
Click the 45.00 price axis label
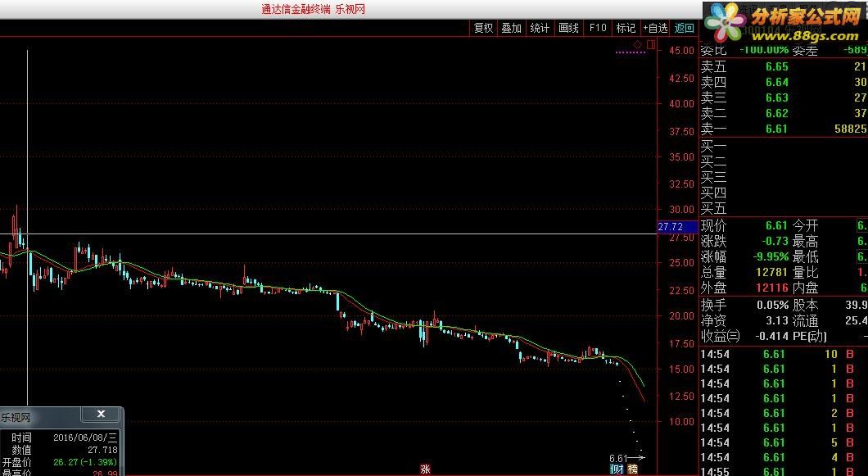(x=681, y=51)
